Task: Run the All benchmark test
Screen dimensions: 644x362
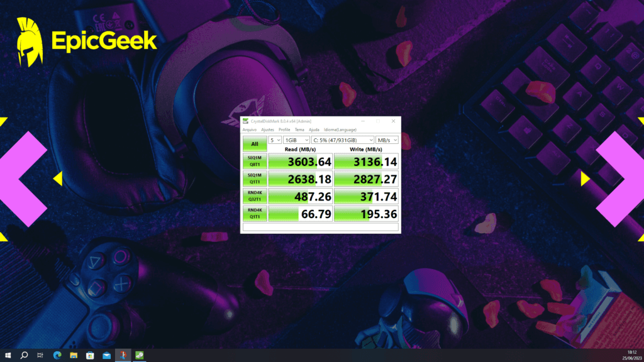Action: 254,143
